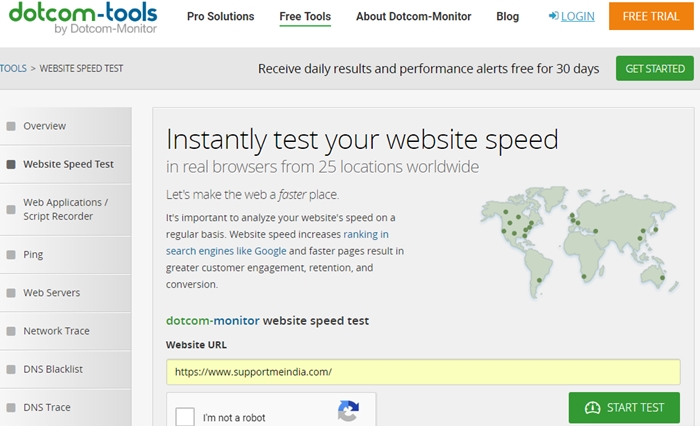Click the orange FREE TRIAL button
Viewport: 700px width, 426px height.
click(x=651, y=16)
